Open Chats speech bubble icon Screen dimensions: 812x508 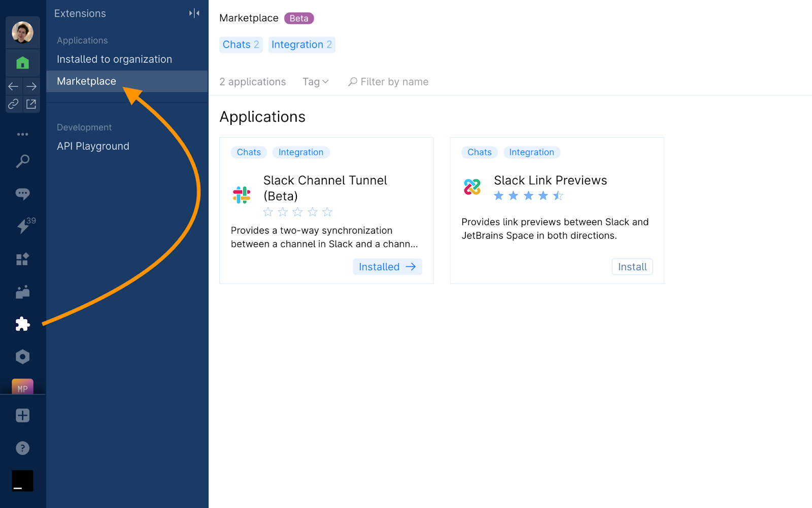(22, 194)
